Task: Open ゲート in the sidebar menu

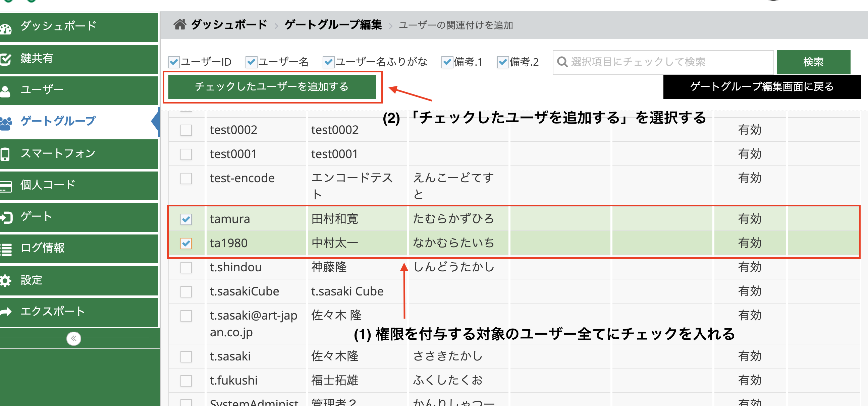Action: (79, 217)
